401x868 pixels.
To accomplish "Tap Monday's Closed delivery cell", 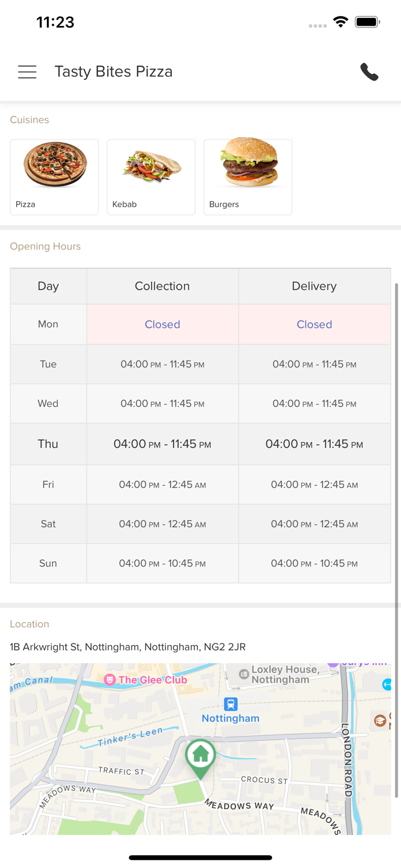I will click(314, 325).
